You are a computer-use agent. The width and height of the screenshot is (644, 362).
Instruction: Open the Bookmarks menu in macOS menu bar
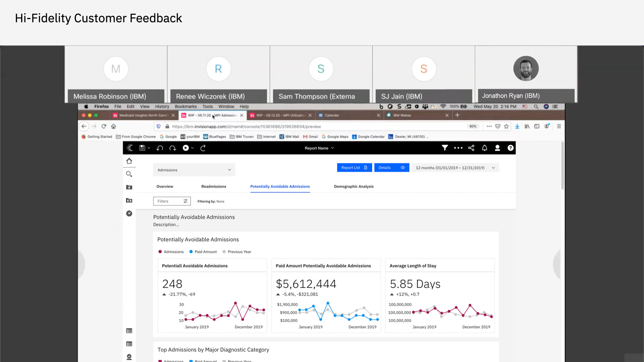[185, 107]
